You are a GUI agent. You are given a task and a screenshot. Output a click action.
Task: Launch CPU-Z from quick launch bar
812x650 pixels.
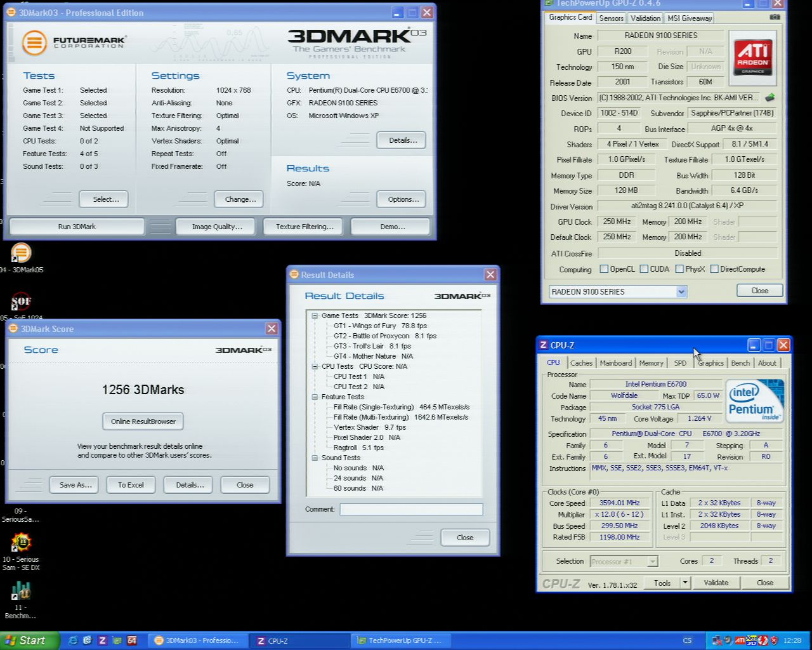pyautogui.click(x=102, y=640)
